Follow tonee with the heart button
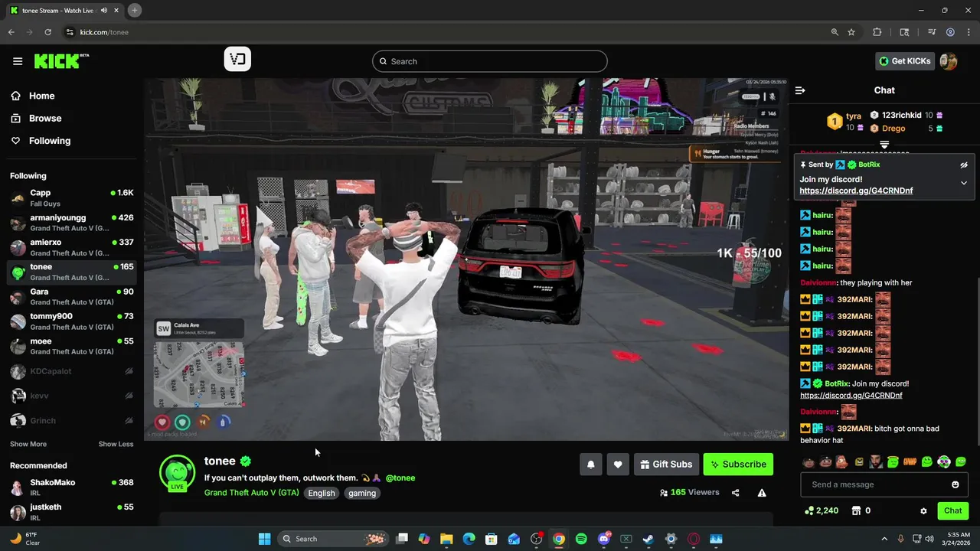The image size is (980, 551). click(x=618, y=465)
